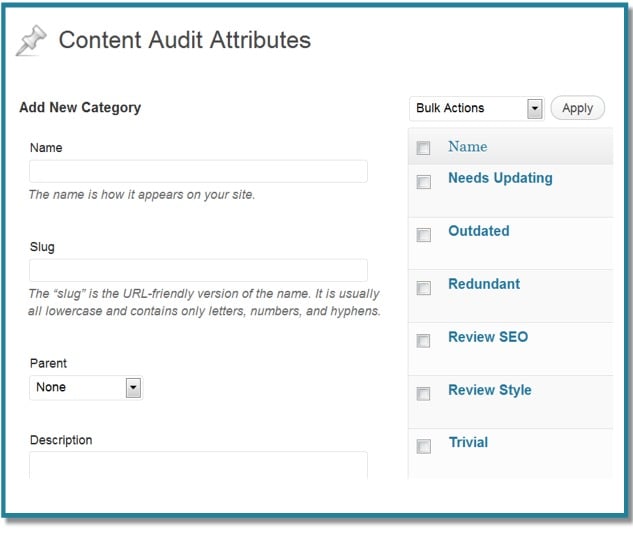The height and width of the screenshot is (534, 633).
Task: Open the Review SEO link
Action: coord(488,337)
